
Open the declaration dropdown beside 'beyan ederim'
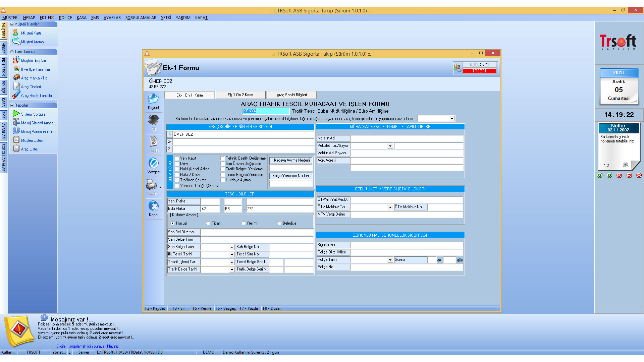(452, 119)
